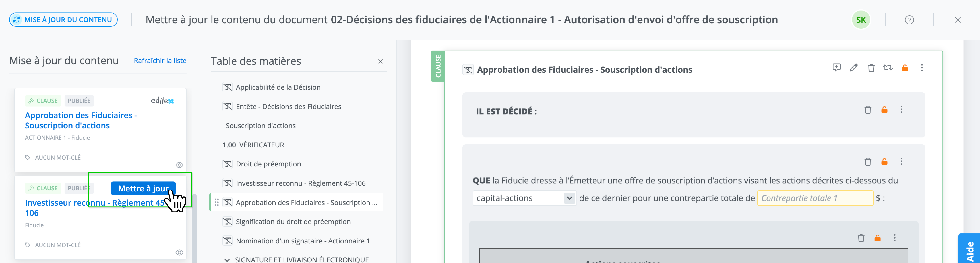The height and width of the screenshot is (263, 980).
Task: Open the help question mark icon
Action: pos(909,20)
